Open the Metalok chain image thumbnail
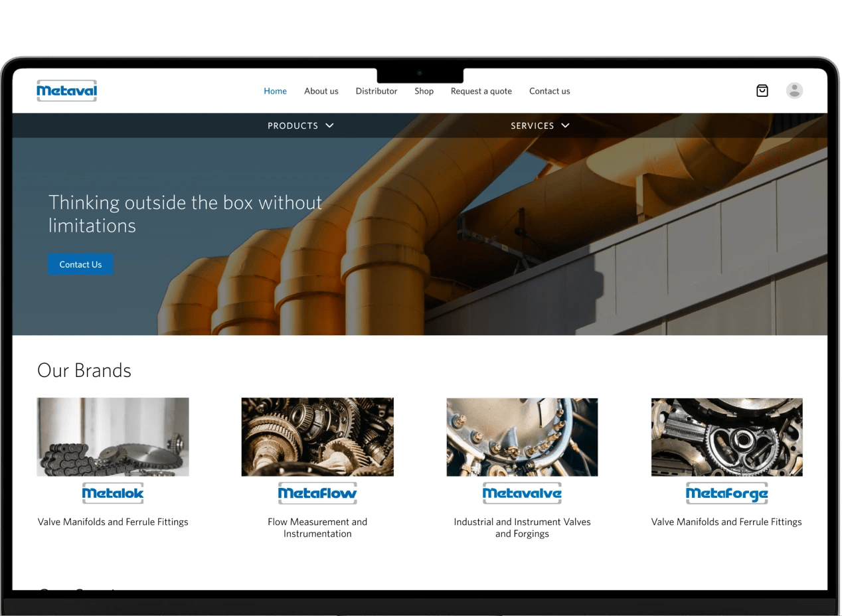 [113, 437]
